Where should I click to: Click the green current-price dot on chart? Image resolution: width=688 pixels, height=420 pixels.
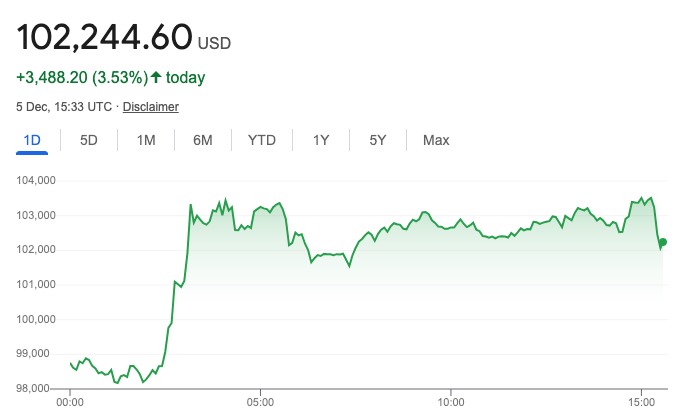(663, 242)
